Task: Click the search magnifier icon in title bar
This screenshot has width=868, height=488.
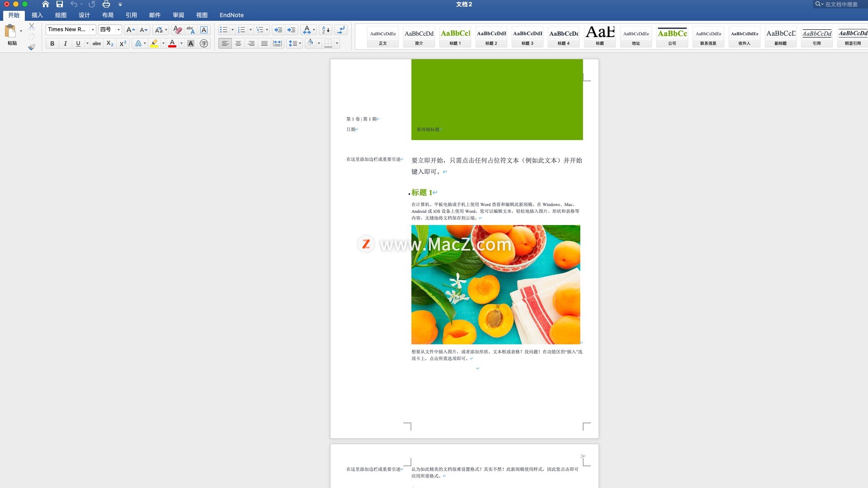Action: [818, 4]
